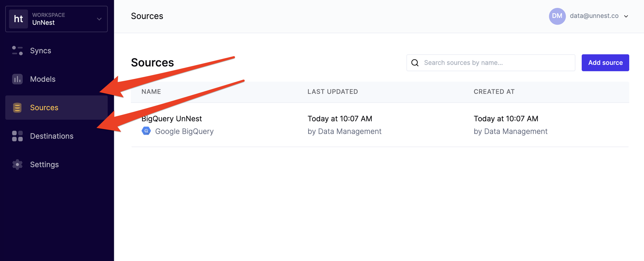Image resolution: width=644 pixels, height=261 pixels.
Task: Open the Syncs menu item
Action: tap(57, 51)
